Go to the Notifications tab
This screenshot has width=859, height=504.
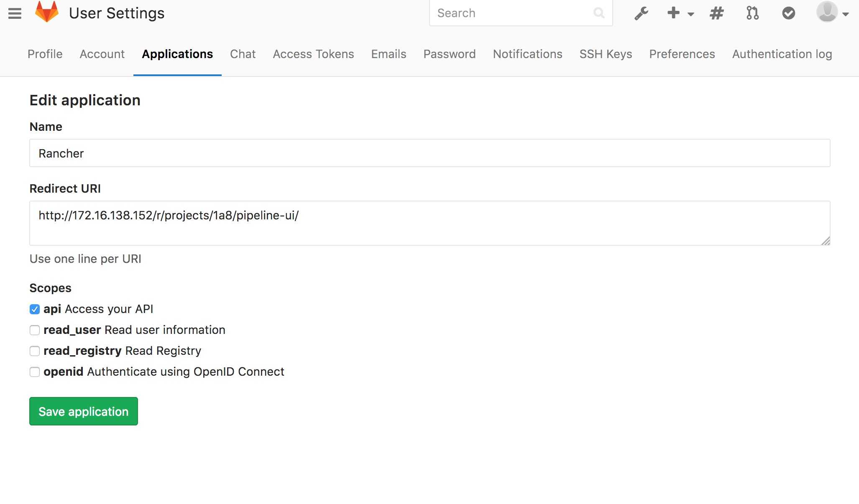coord(527,54)
